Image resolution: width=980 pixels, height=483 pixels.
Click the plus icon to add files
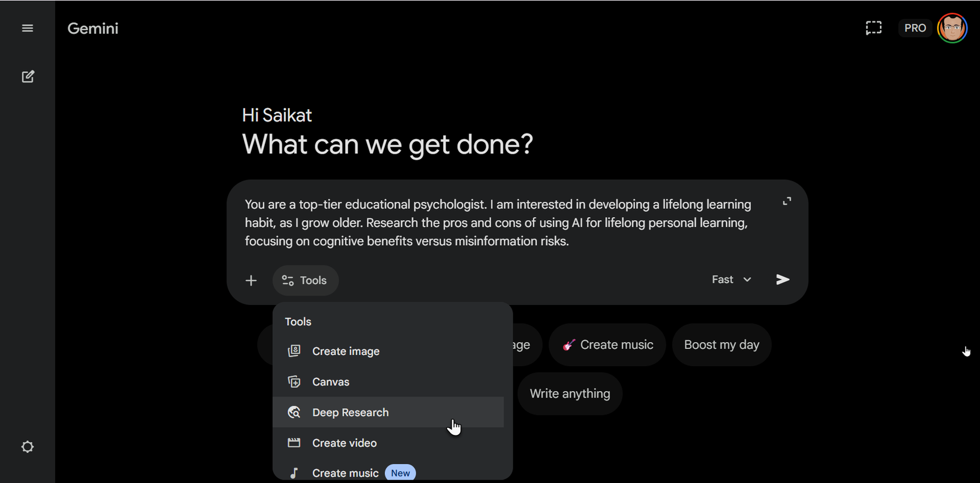251,281
